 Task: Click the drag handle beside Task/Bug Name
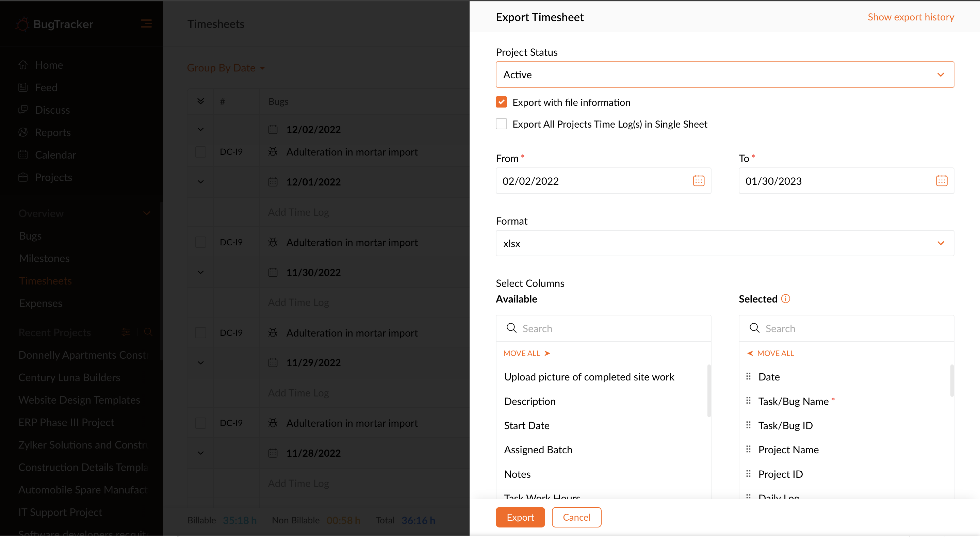pos(748,401)
